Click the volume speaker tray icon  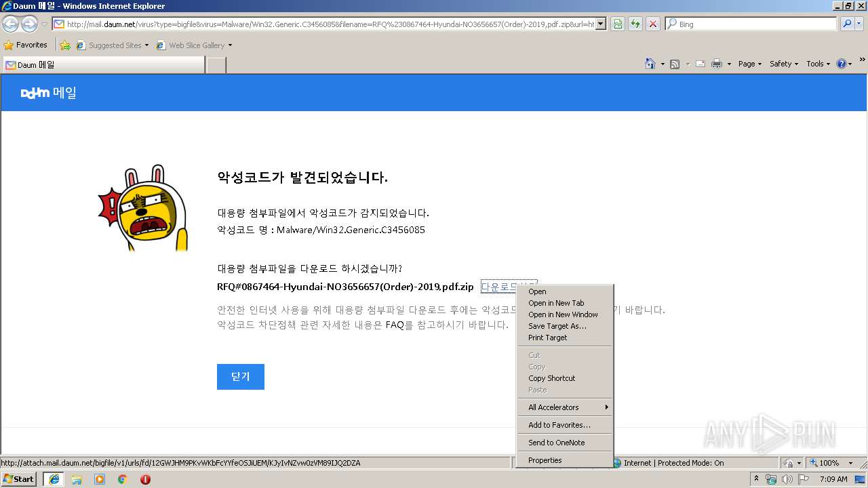(x=787, y=479)
